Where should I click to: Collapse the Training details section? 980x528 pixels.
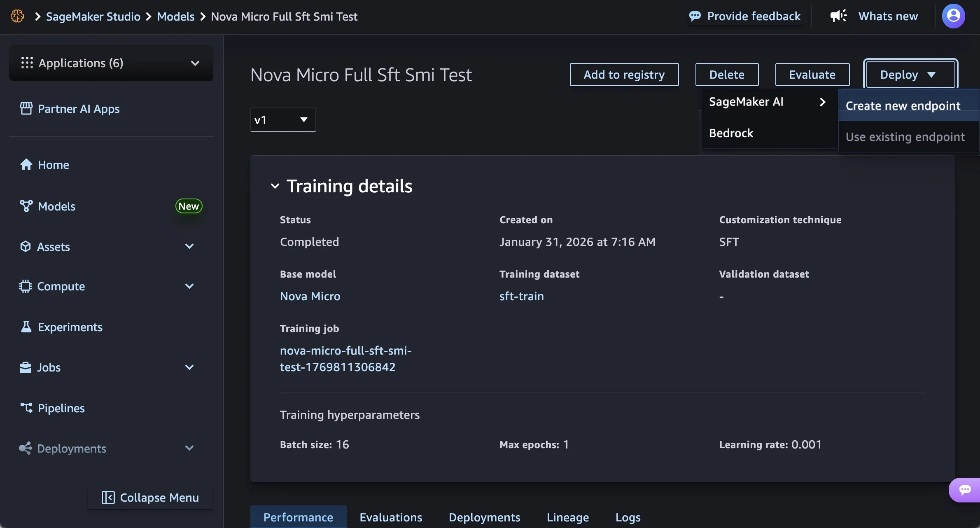tap(275, 186)
